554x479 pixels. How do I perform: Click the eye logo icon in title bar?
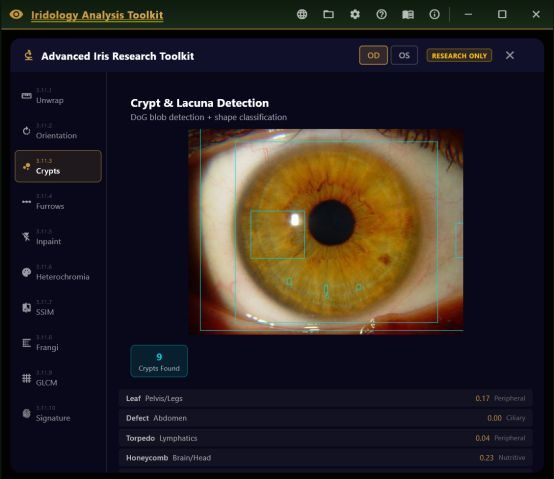pyautogui.click(x=16, y=14)
